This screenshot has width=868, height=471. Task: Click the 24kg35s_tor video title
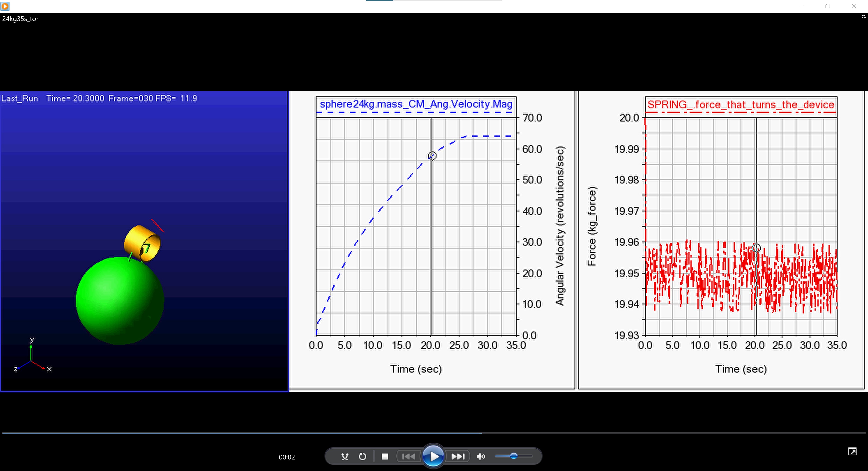click(20, 19)
